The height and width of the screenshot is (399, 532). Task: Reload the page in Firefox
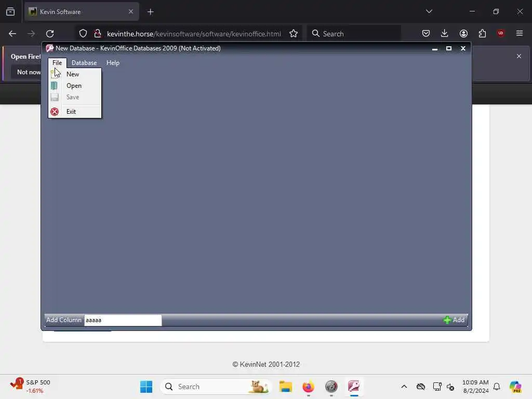pyautogui.click(x=50, y=34)
